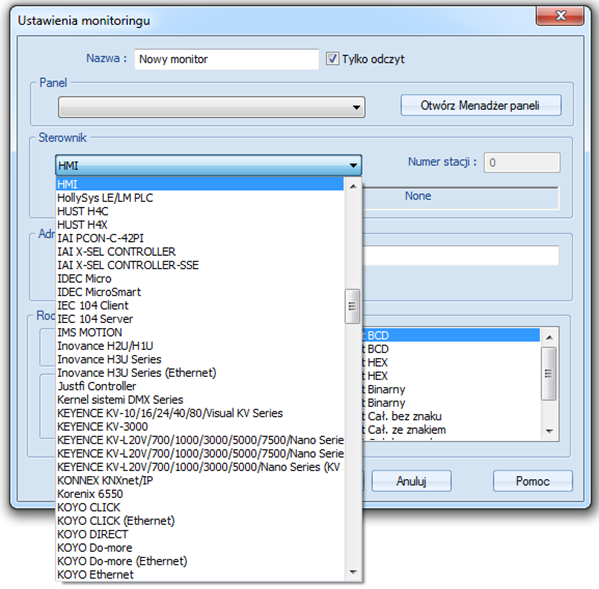
Task: Close the Ustawienia monitoringu dialog
Action: [x=560, y=15]
